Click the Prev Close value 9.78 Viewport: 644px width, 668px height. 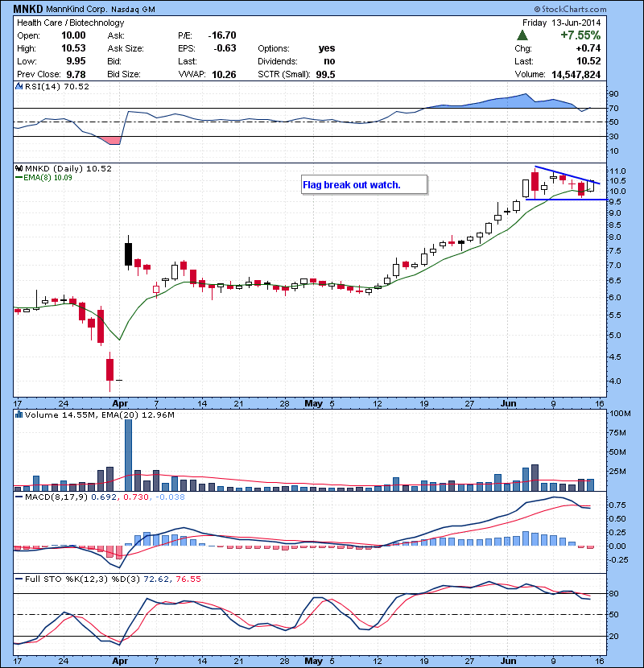click(x=76, y=74)
